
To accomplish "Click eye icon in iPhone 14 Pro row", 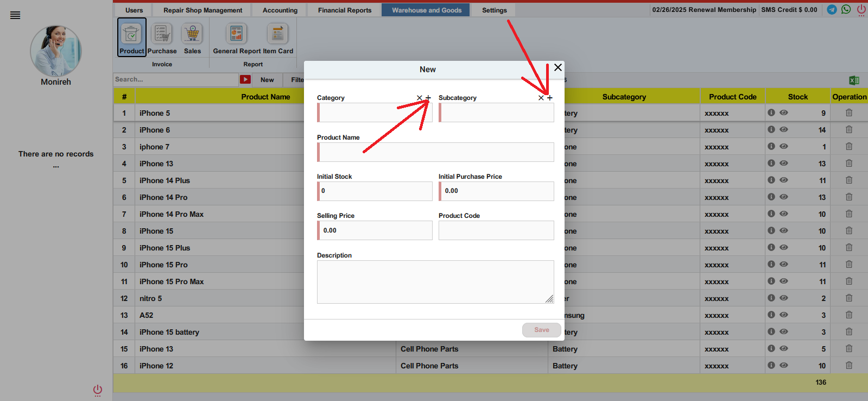I will 784,197.
